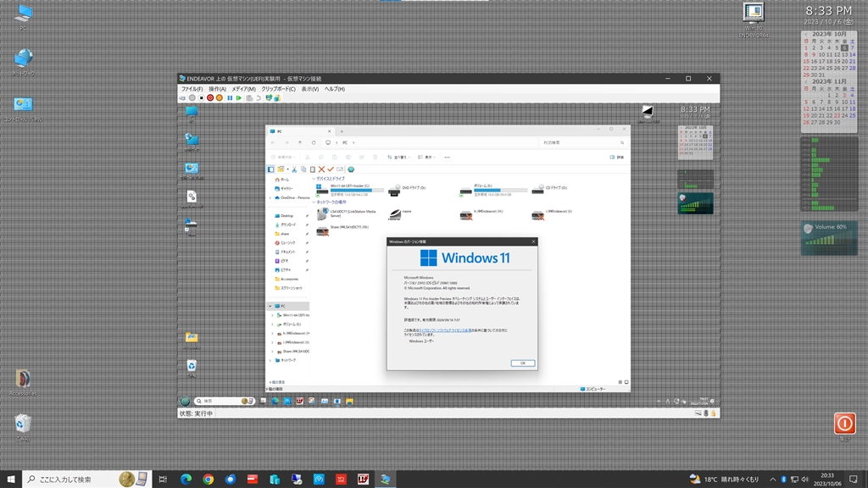Toggle the 詳細 details pane in Explorer
Screen dimensions: 868x488
click(617, 157)
